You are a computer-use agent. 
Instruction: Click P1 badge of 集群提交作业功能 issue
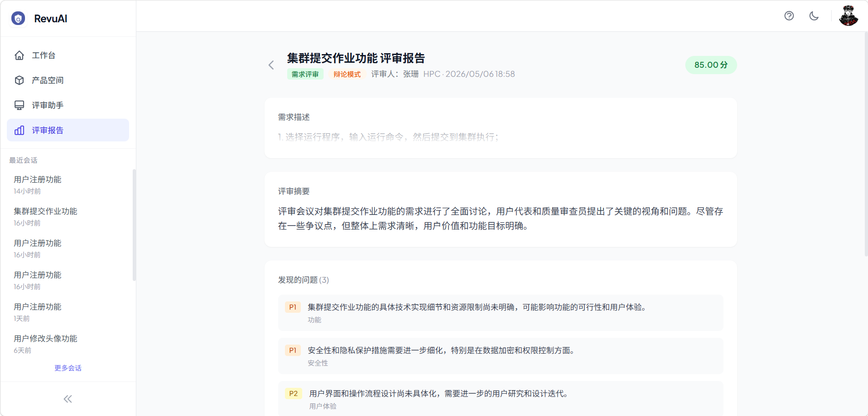tap(293, 307)
